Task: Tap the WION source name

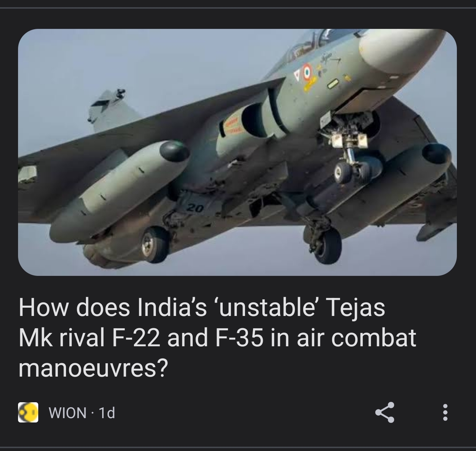Action: [67, 413]
